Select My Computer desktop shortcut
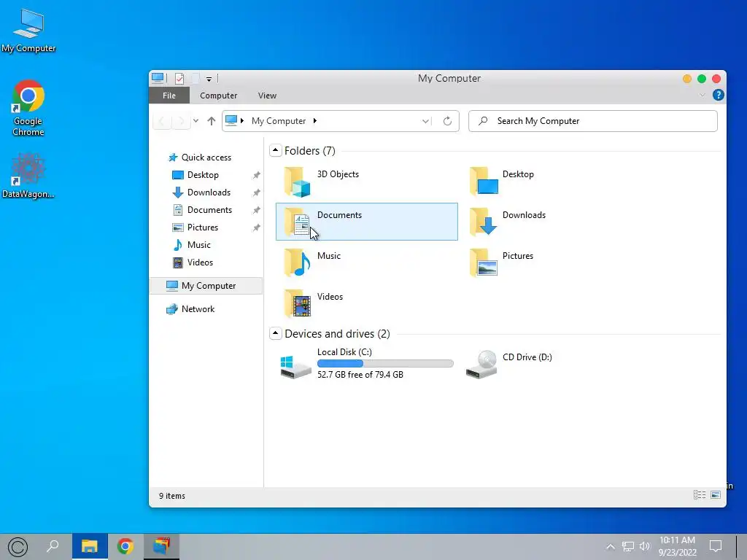 (x=28, y=31)
